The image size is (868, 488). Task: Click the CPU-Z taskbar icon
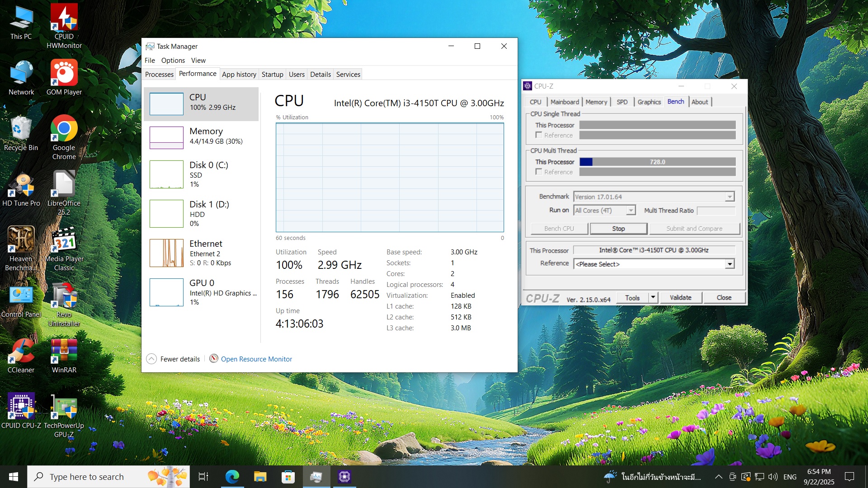[344, 476]
